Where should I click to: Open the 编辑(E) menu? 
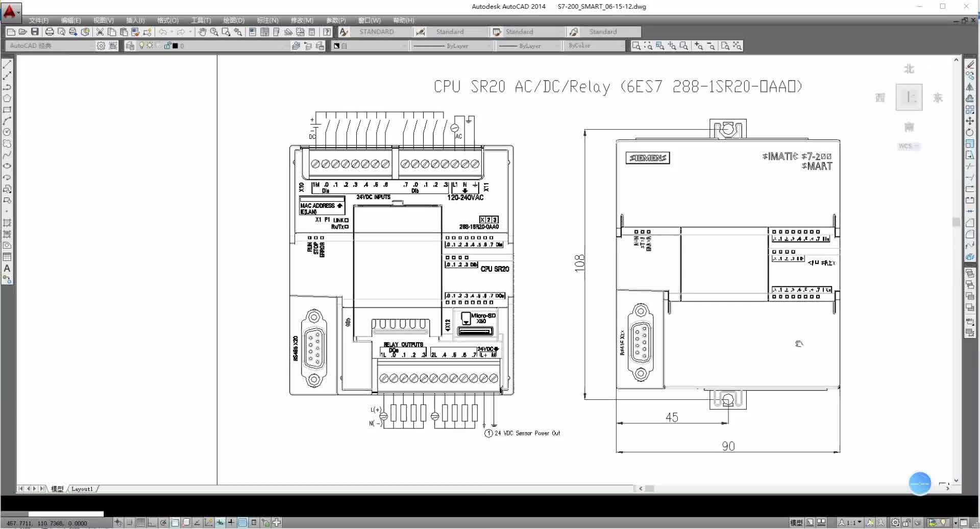tap(71, 20)
